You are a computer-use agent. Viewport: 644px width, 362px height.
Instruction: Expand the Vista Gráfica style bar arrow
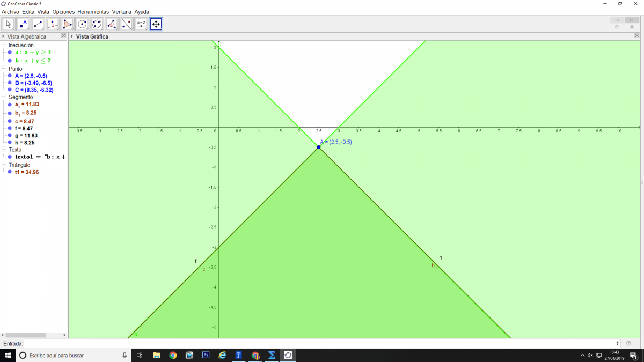(x=72, y=36)
